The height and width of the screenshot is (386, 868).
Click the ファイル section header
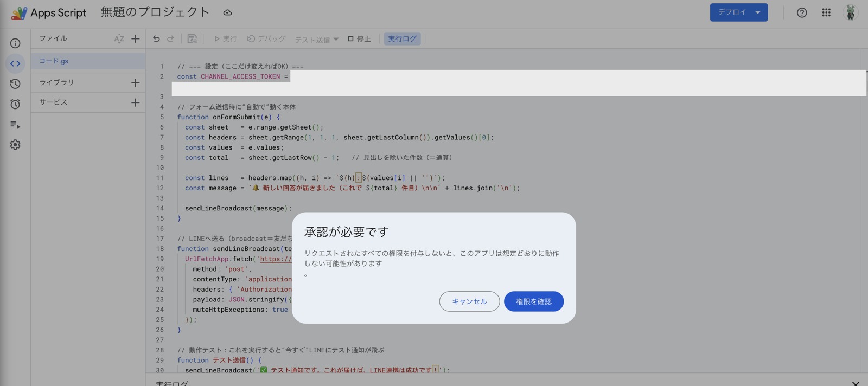53,38
